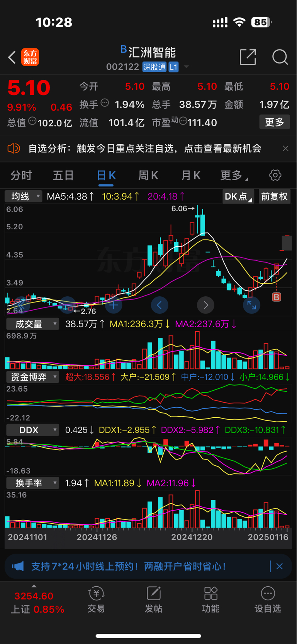Tap the 大户:-21.509 value
The width and height of the screenshot is (297, 644).
[149, 377]
